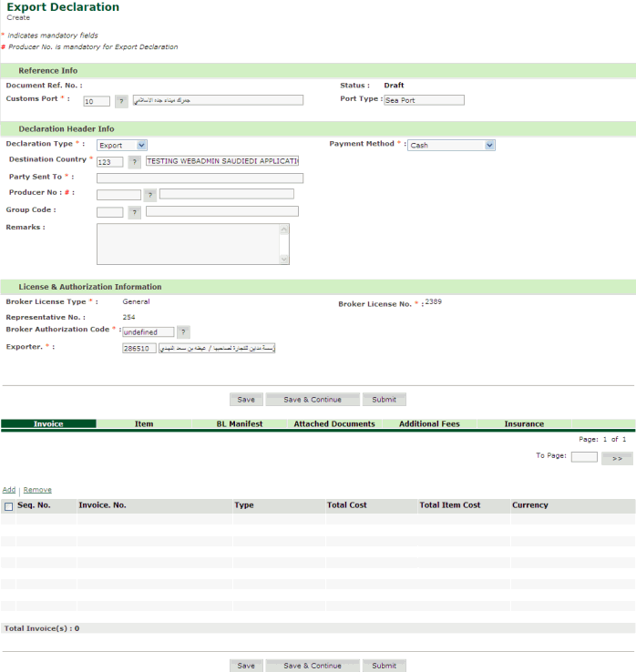Click the Add link above invoice table
The image size is (636, 672).
click(9, 490)
